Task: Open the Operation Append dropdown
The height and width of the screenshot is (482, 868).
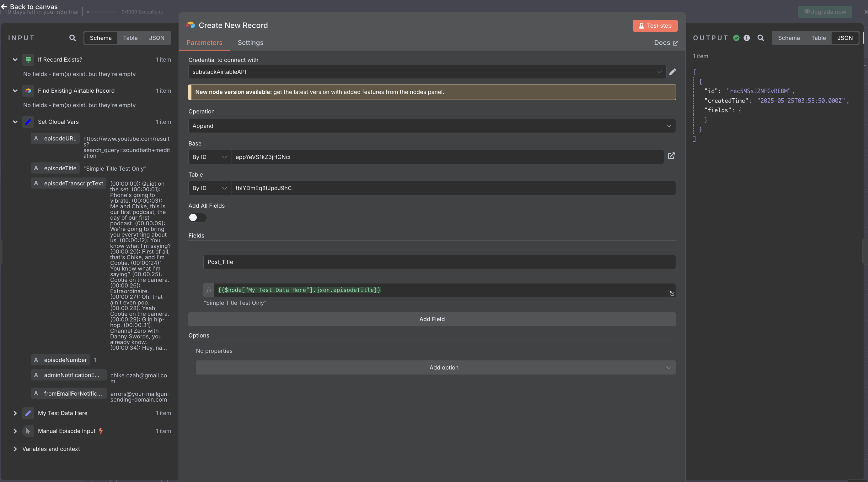Action: pyautogui.click(x=432, y=126)
